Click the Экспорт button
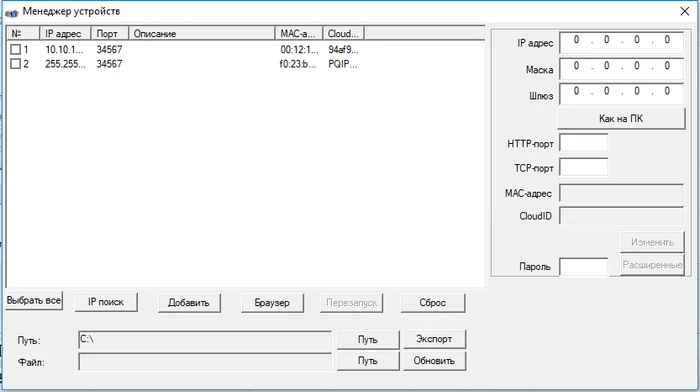700x392 pixels. 434,339
